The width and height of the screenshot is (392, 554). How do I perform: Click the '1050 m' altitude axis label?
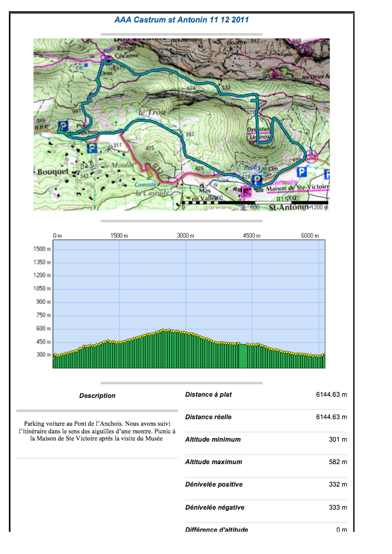pos(42,289)
